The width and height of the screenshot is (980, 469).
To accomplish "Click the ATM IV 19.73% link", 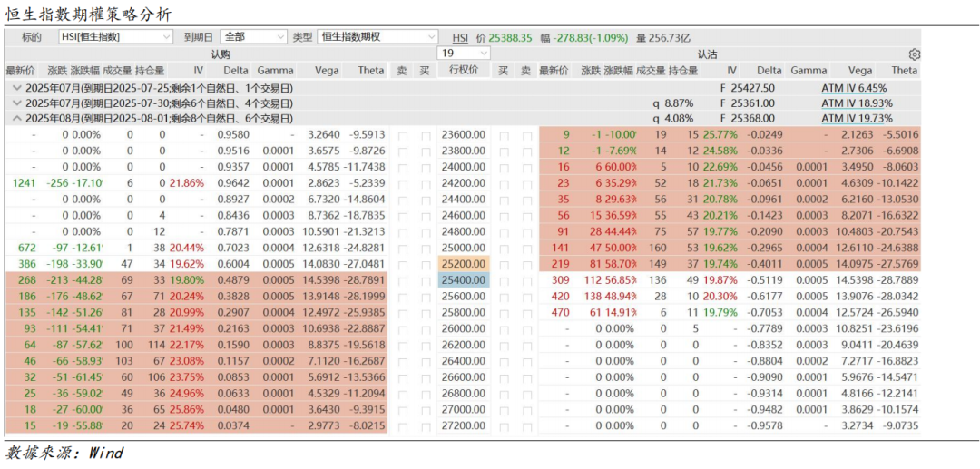I will click(857, 118).
